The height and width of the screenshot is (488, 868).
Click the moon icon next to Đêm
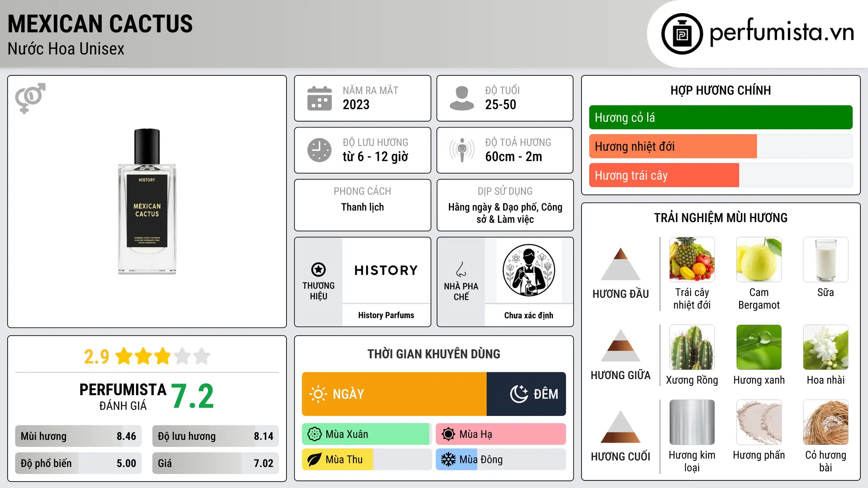point(519,394)
